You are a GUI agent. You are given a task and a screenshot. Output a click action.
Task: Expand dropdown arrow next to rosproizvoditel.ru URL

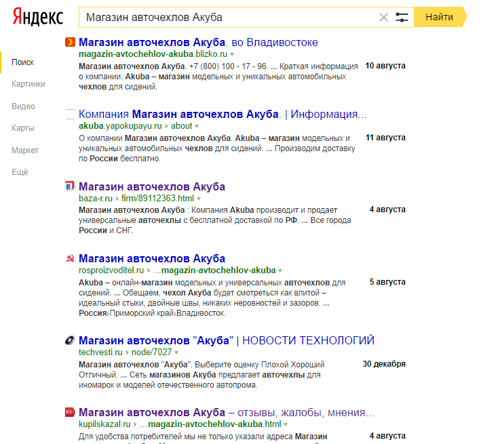point(280,270)
